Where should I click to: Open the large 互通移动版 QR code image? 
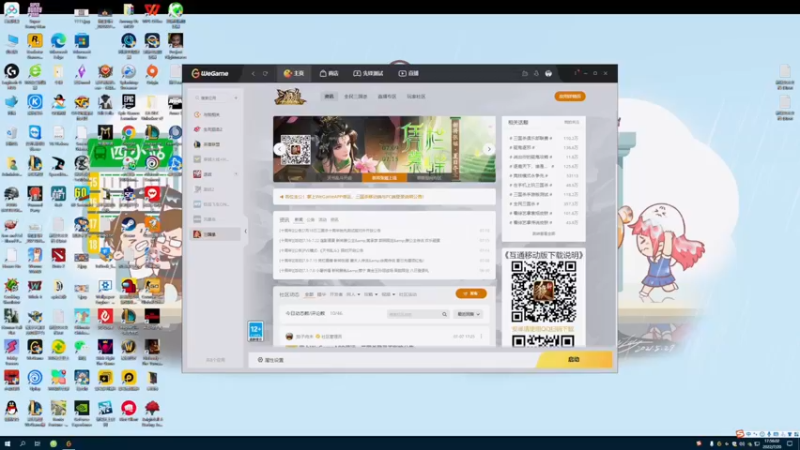click(544, 291)
